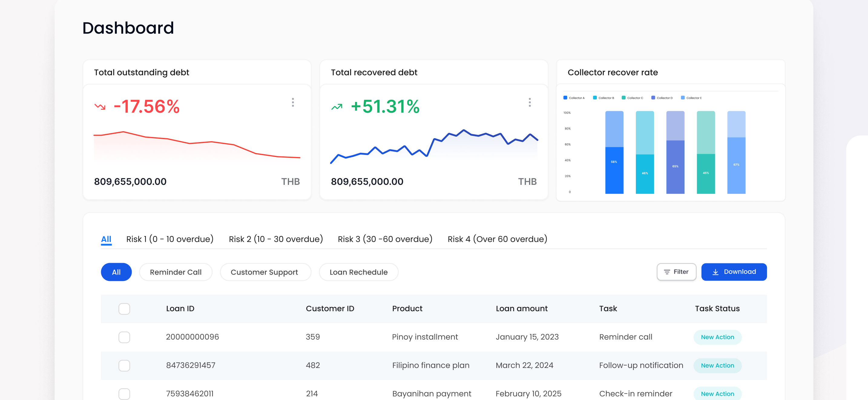The height and width of the screenshot is (400, 868).
Task: Open the recovered debt card's three-dot menu
Action: pyautogui.click(x=530, y=102)
